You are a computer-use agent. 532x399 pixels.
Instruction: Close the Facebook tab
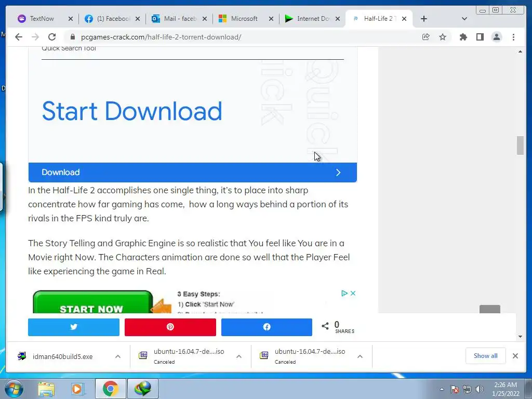coord(137,19)
